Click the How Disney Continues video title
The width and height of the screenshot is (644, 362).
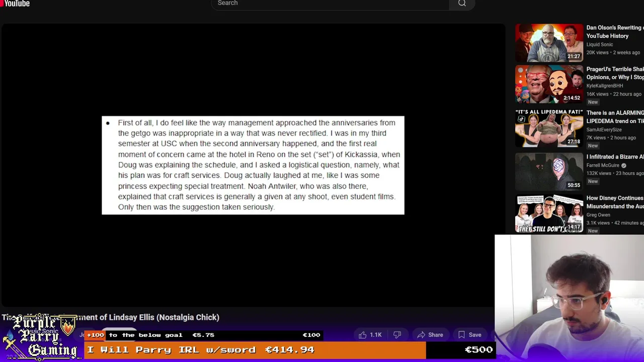(x=615, y=202)
